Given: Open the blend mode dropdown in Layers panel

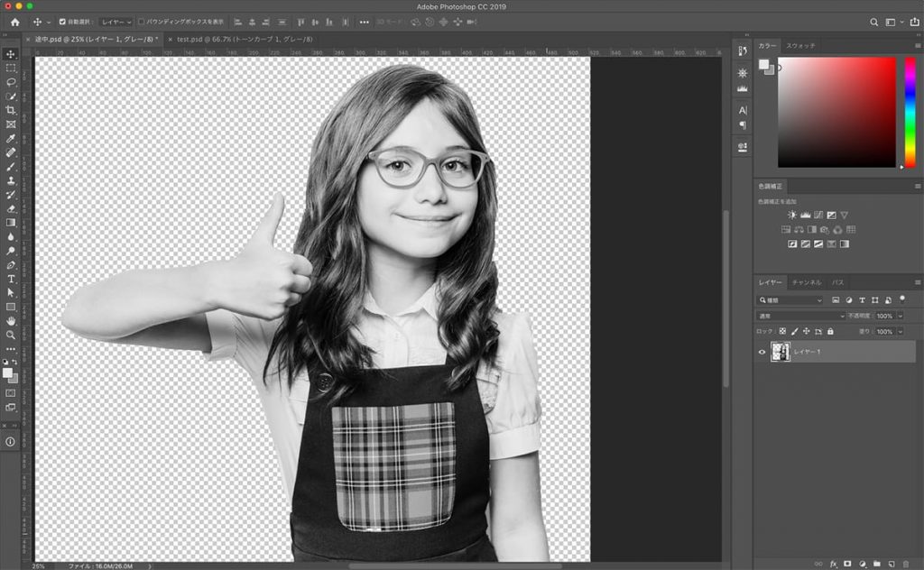Looking at the screenshot, I should click(x=801, y=316).
